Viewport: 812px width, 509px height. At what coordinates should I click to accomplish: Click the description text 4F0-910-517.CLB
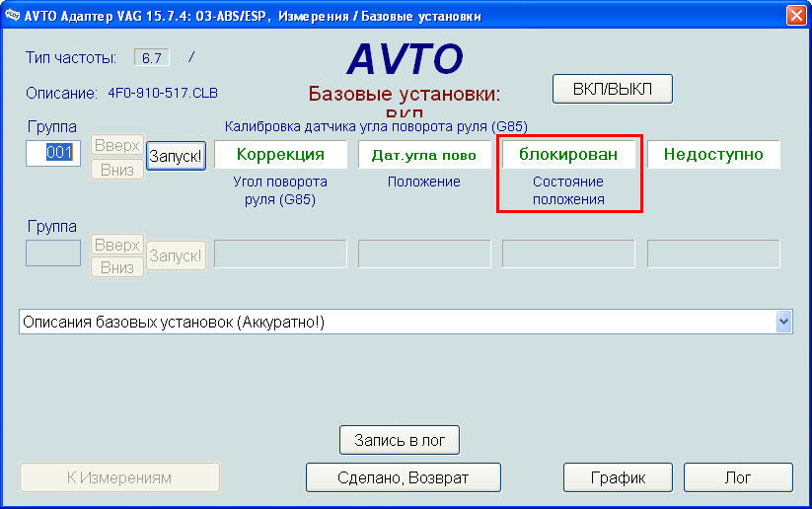[163, 93]
